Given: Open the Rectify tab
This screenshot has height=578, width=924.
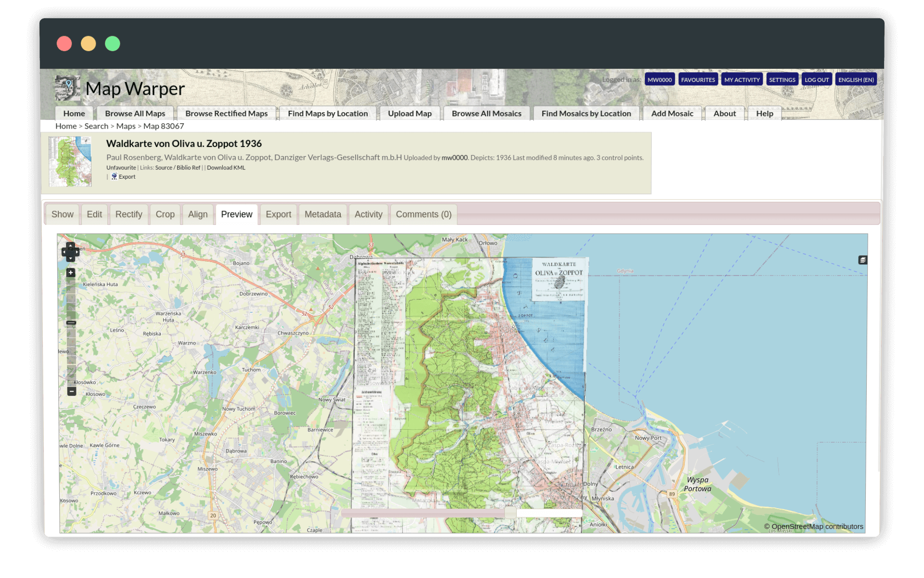Looking at the screenshot, I should 128,214.
